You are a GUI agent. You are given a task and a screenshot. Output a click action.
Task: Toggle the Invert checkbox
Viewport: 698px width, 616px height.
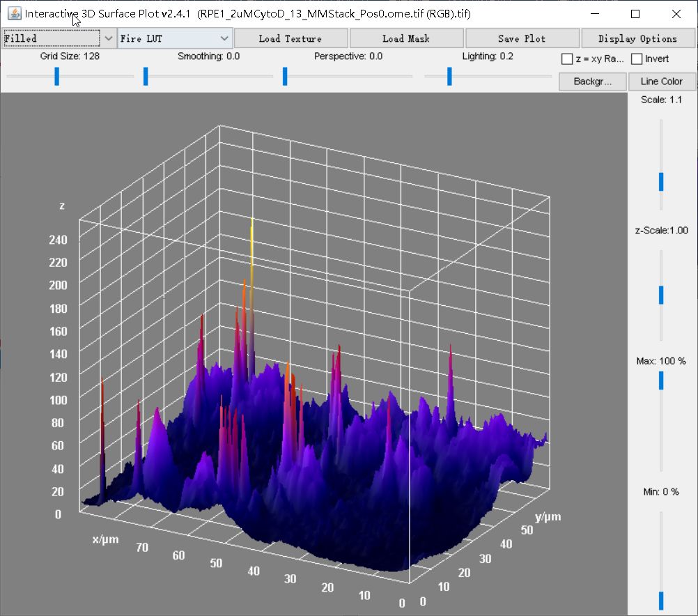tap(637, 59)
